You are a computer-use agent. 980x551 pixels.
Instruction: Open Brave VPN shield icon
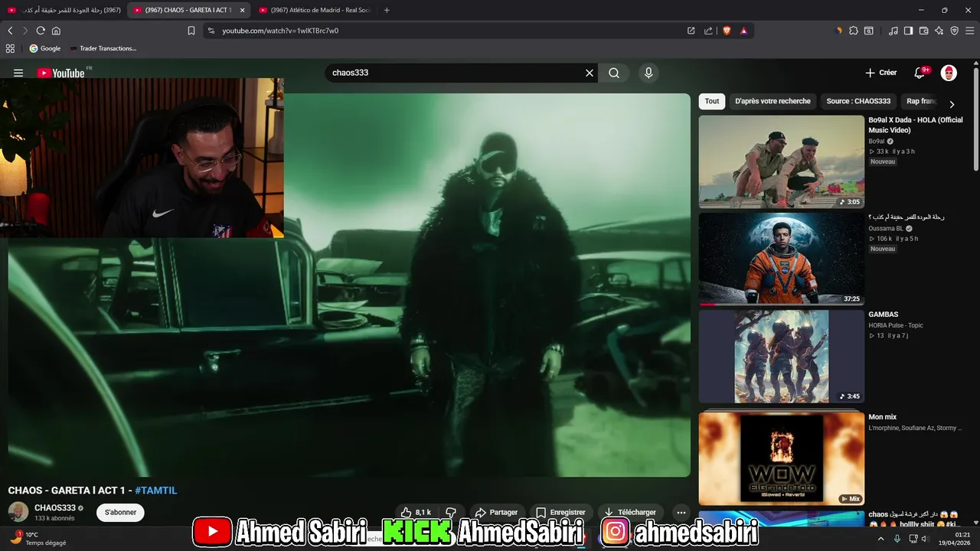955,31
